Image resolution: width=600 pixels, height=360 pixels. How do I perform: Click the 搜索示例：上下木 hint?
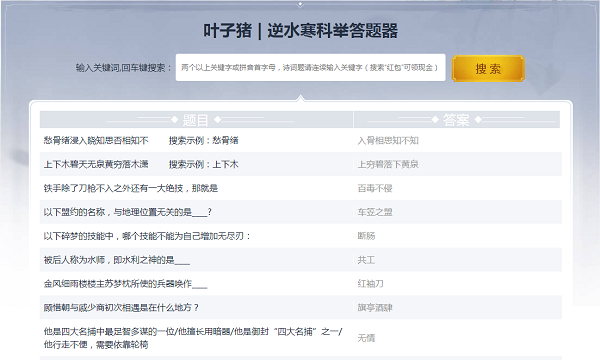[x=204, y=164]
